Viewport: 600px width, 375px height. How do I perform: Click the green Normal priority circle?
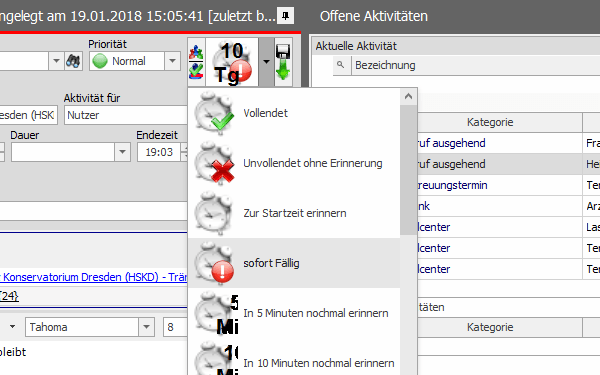[100, 61]
